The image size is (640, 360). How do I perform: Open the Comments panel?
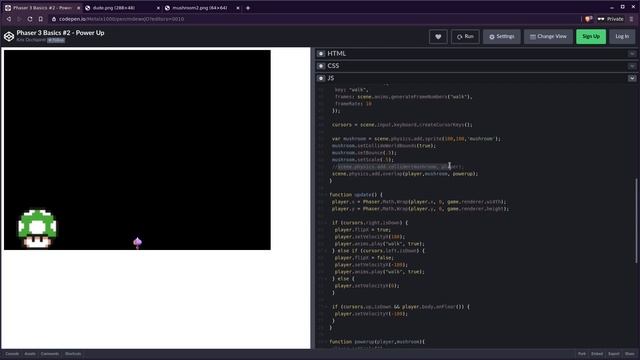(x=50, y=354)
